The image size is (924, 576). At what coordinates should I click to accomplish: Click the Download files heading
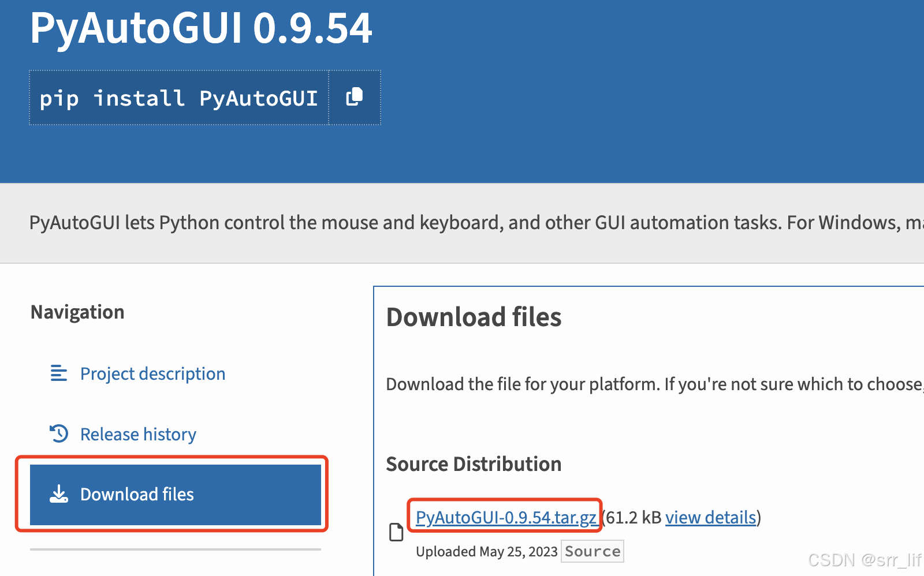[x=473, y=317]
